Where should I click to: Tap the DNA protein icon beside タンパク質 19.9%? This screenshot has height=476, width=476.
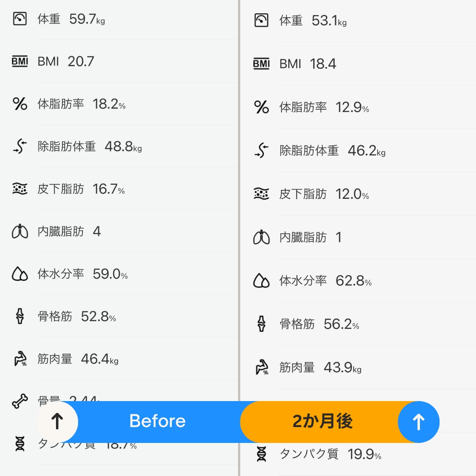click(261, 454)
